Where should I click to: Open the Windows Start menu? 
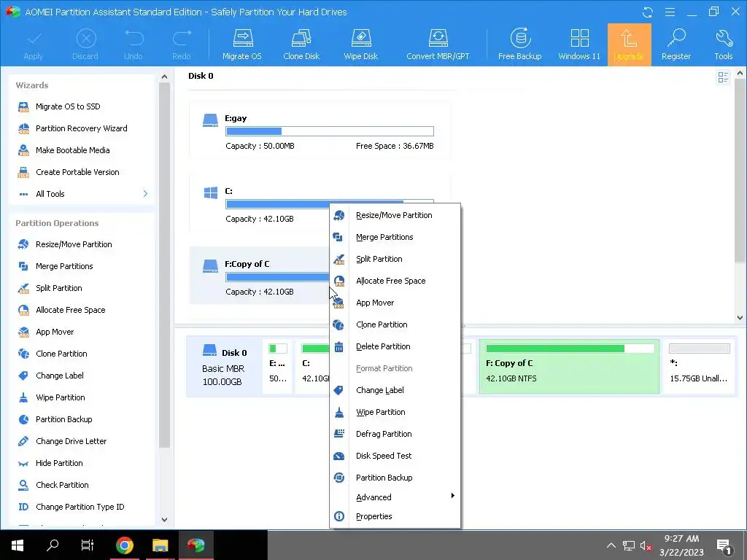coord(18,545)
